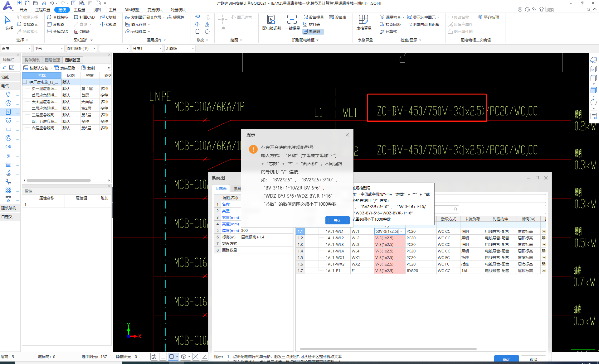Click horizontal scrollbar in 系统图 table
This screenshot has height=364, width=599.
[388, 349]
